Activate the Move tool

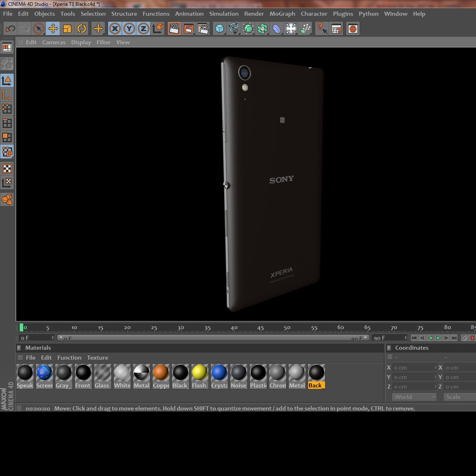[x=53, y=29]
